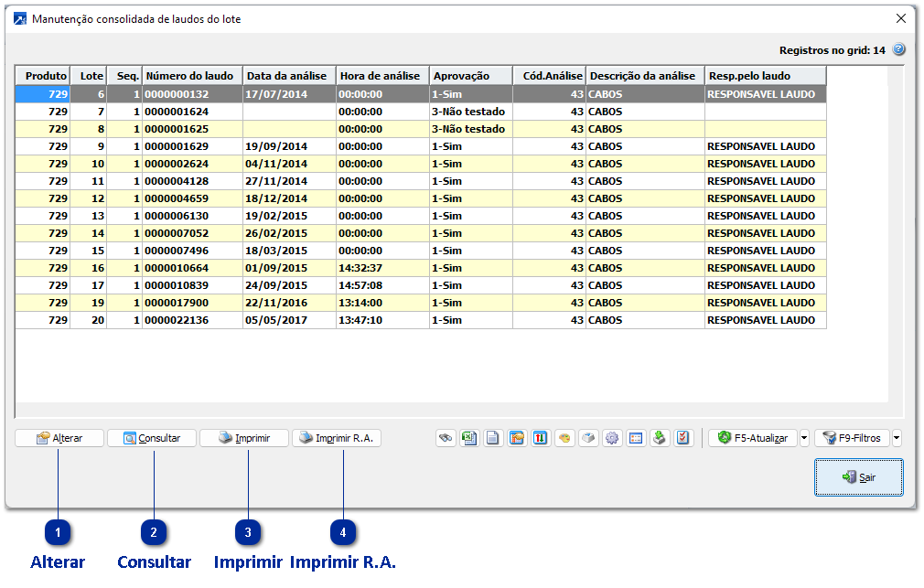924x588 pixels.
Task: Select row with laudo number 0000022136
Action: (x=177, y=320)
